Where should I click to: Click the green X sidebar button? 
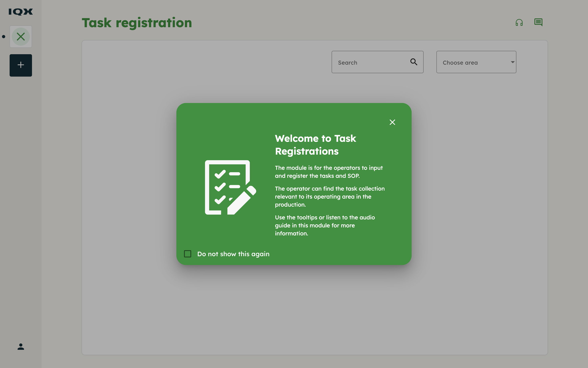(x=21, y=37)
